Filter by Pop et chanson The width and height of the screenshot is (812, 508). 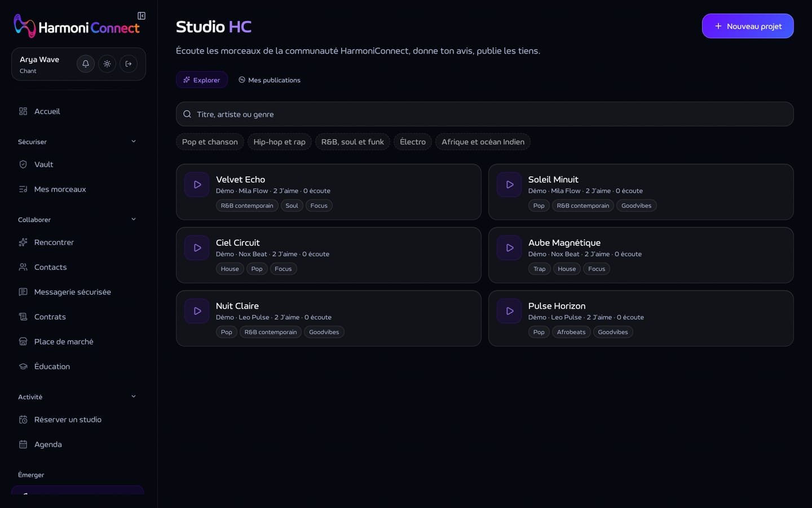click(x=210, y=142)
